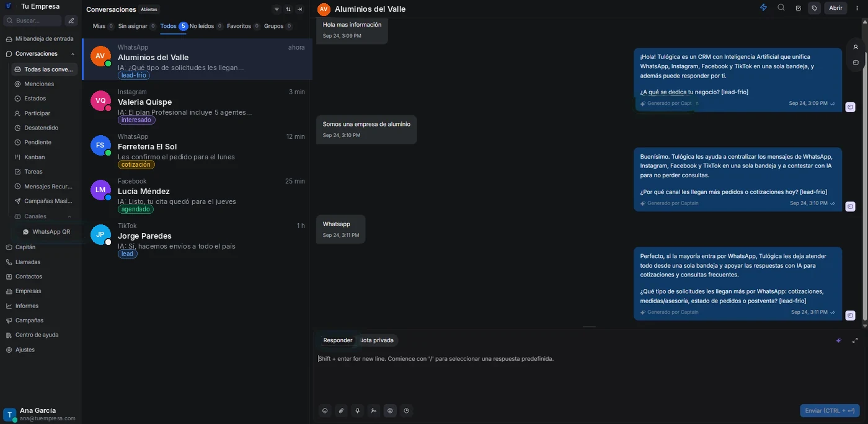The image size is (868, 424).
Task: Switch to private note mode
Action: pyautogui.click(x=377, y=340)
